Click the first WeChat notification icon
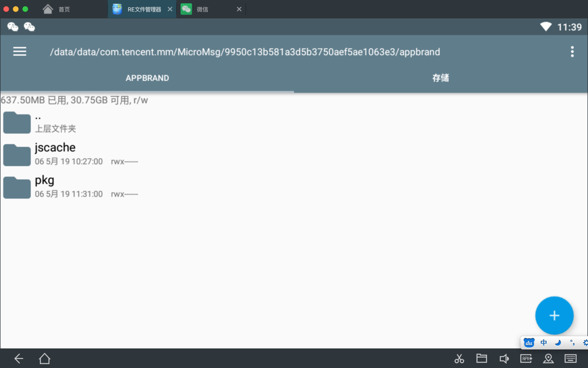This screenshot has width=588, height=368. (13, 27)
